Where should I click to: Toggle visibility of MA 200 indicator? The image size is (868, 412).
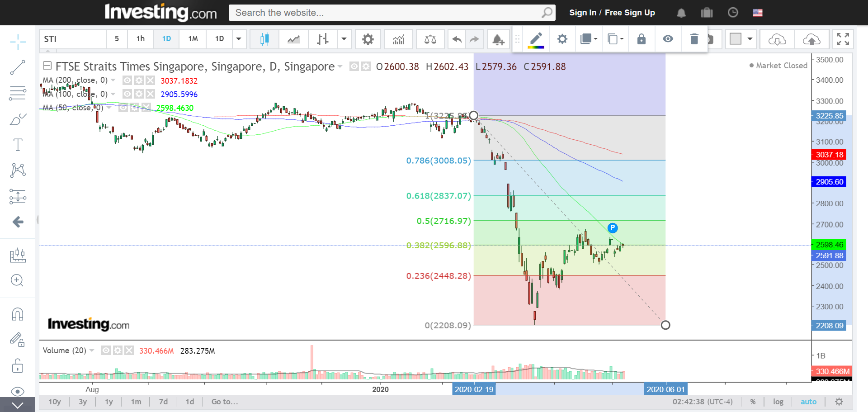coord(127,81)
